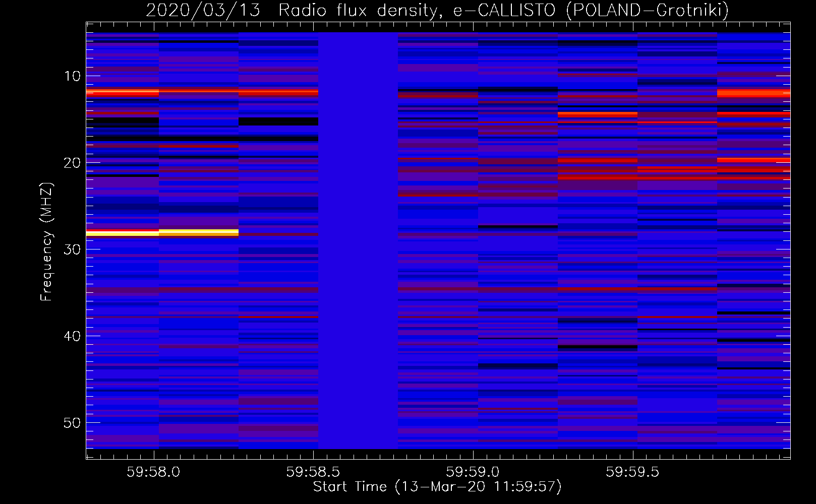Click the frequency tick label '40'
The width and height of the screenshot is (816, 504).
click(73, 336)
